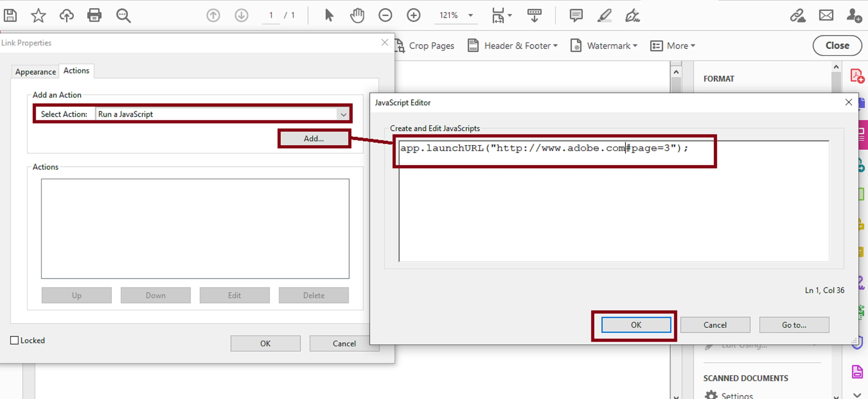Screen dimensions: 868x399
Task: Switch to the Actions tab
Action: pos(77,70)
